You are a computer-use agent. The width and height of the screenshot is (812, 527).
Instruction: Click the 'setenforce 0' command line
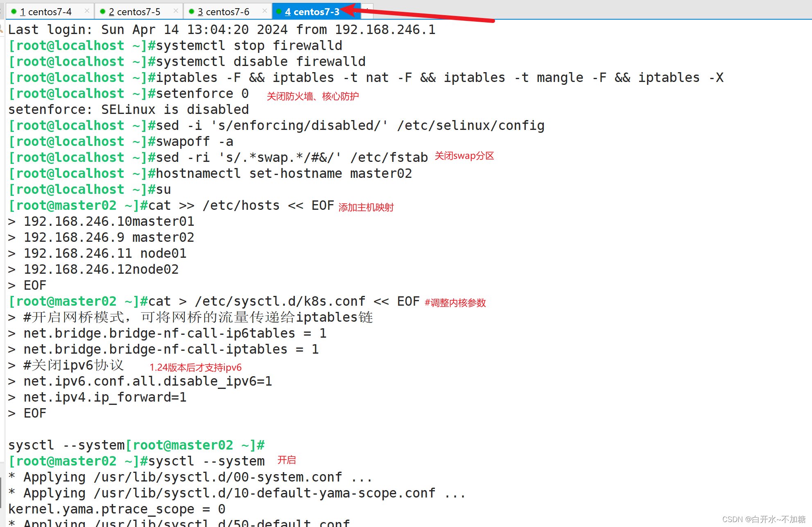tap(129, 93)
